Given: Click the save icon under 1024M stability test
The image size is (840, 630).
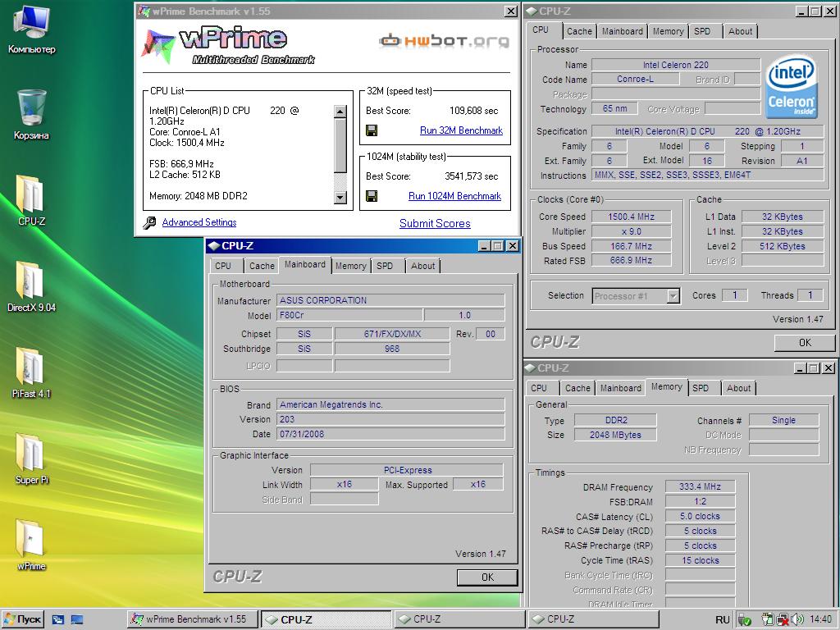Looking at the screenshot, I should pos(372,196).
